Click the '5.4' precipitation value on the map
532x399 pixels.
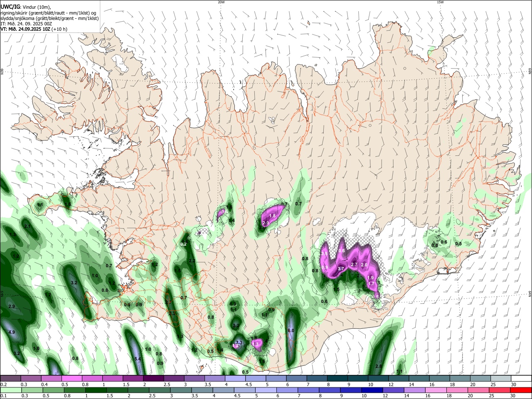pyautogui.click(x=138, y=358)
